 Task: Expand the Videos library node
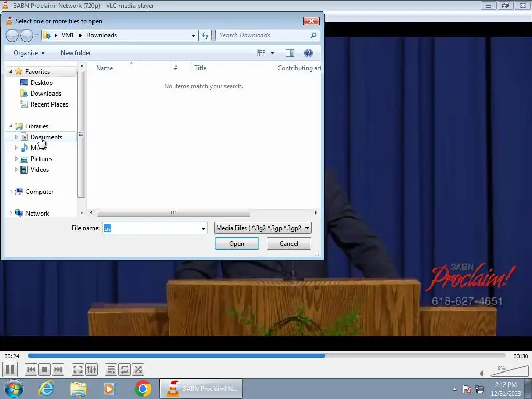point(16,170)
